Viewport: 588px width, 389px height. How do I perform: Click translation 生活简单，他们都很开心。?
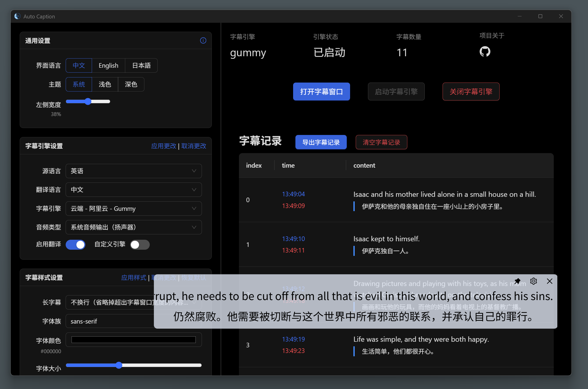(398, 351)
